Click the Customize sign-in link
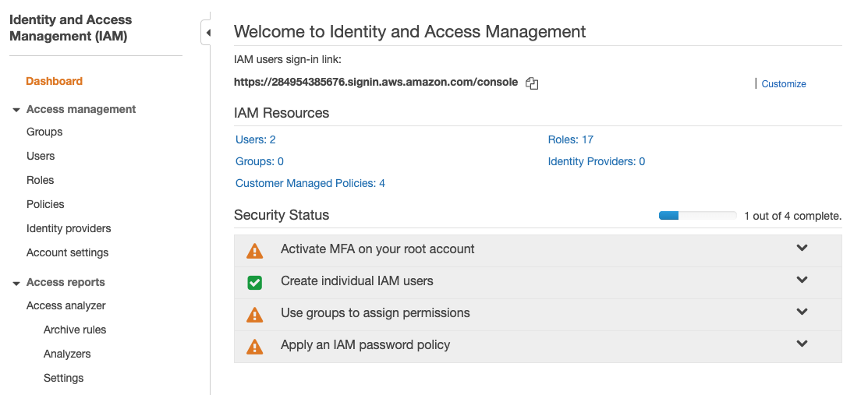 click(784, 84)
